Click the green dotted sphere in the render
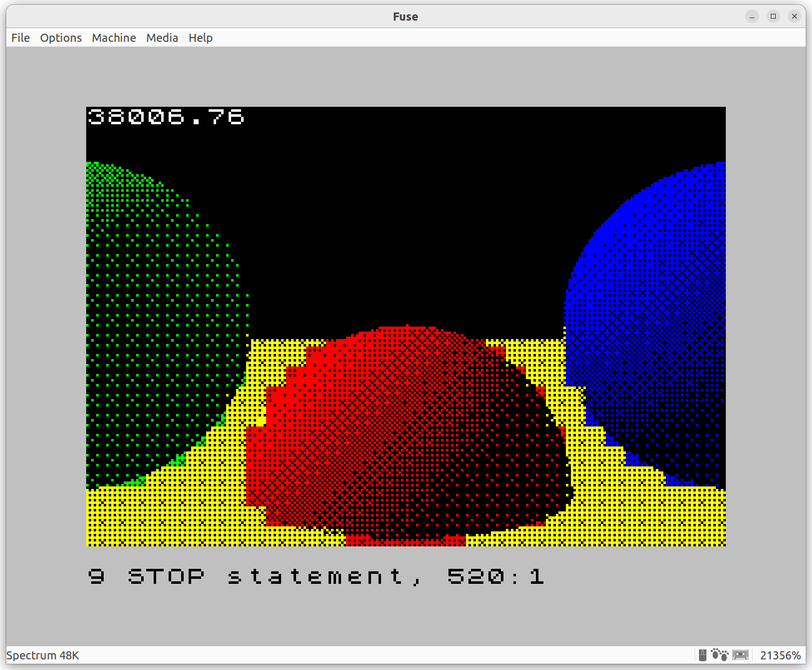This screenshot has width=812, height=670. click(x=167, y=325)
